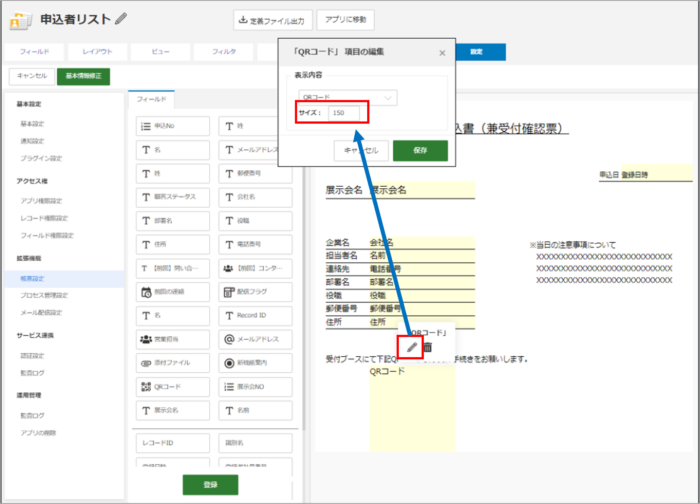Click the アプリに移動 button
Viewport: 700px width, 504px height.
coord(346,20)
